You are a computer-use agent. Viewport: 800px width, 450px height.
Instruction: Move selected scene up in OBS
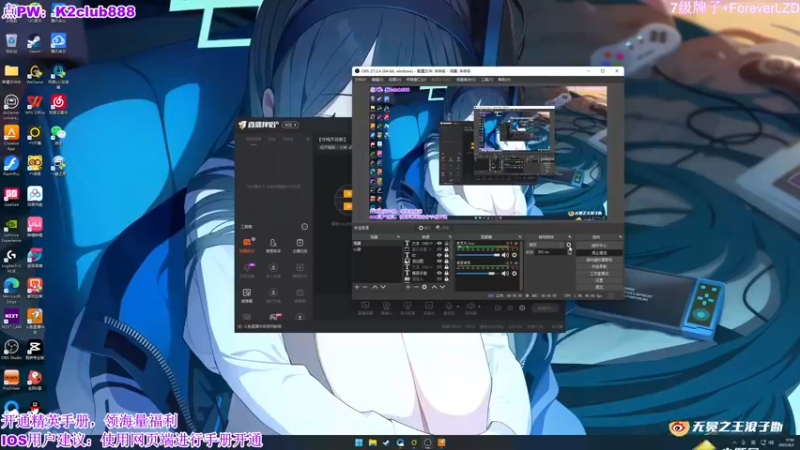click(374, 287)
